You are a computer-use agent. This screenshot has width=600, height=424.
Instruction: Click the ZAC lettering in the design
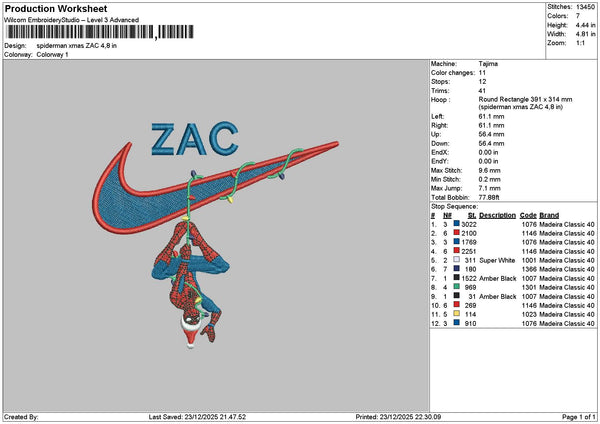195,139
